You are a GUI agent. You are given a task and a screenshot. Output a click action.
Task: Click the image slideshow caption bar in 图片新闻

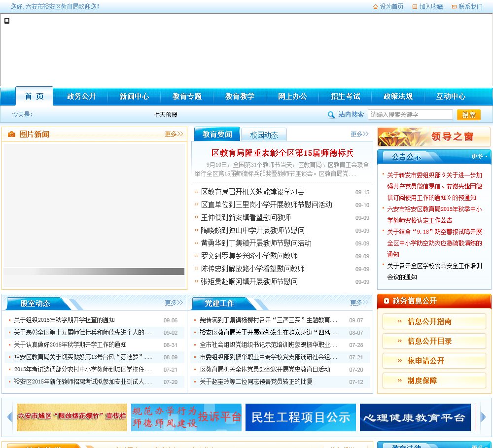pos(94,272)
